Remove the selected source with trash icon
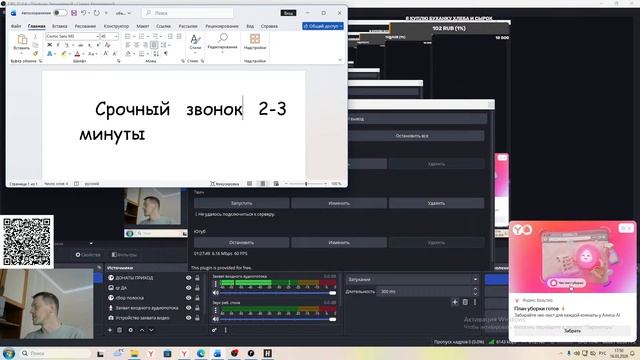This screenshot has height=360, width=640. point(120,330)
